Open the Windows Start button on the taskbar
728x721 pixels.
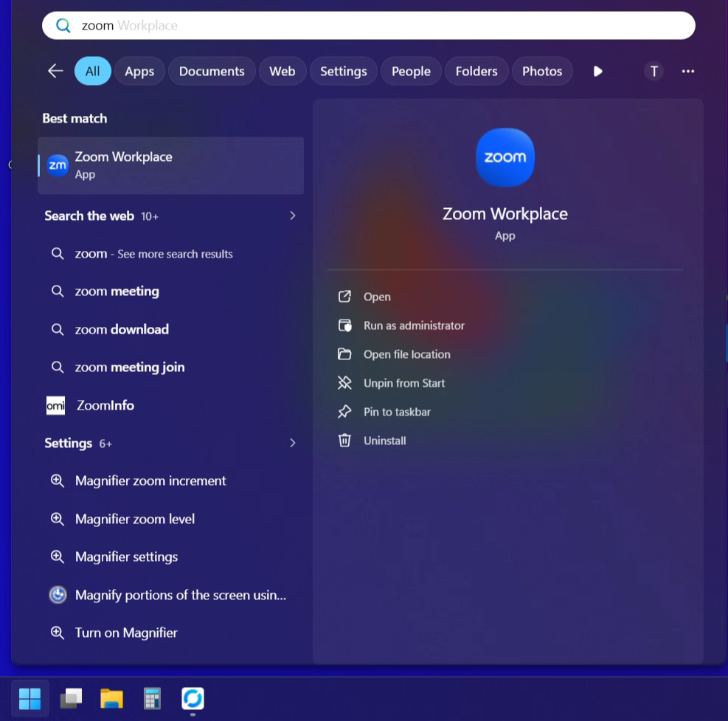tap(30, 698)
